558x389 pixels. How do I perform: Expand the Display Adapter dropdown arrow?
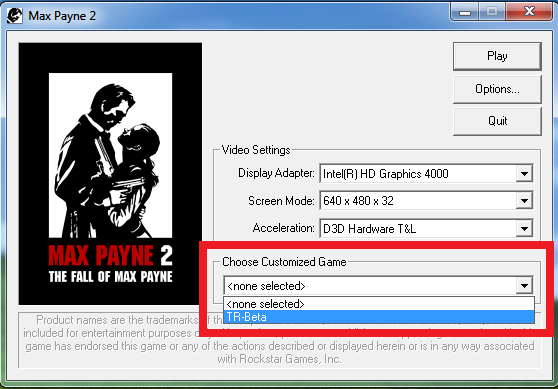pos(524,174)
